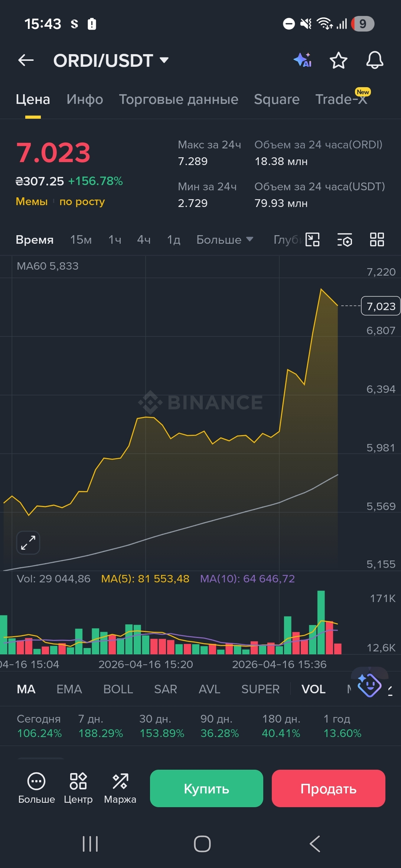Image resolution: width=401 pixels, height=868 pixels.
Task: Select the 4ч chart interval
Action: click(x=144, y=240)
